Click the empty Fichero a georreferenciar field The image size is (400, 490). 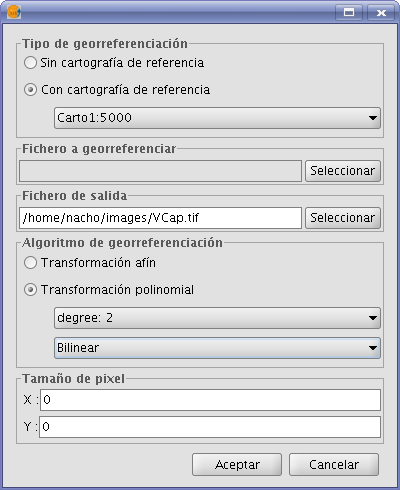pos(160,171)
